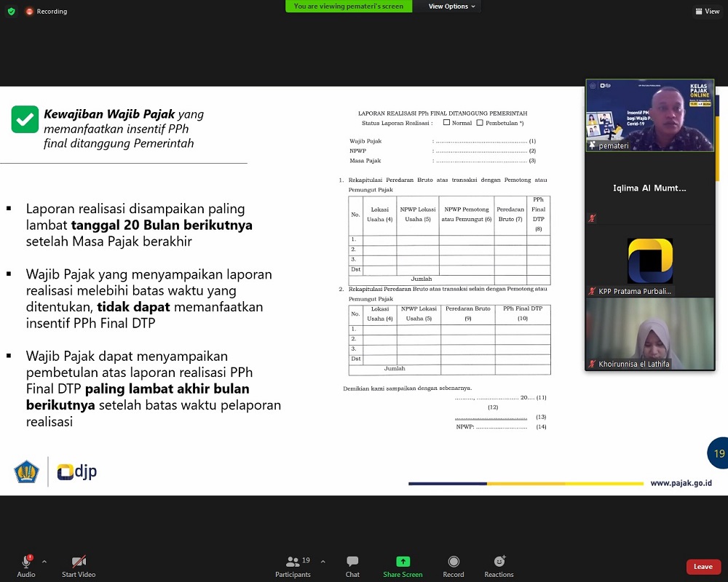Click the green encryption shield icon
Screen dimensions: 728x582
point(11,12)
